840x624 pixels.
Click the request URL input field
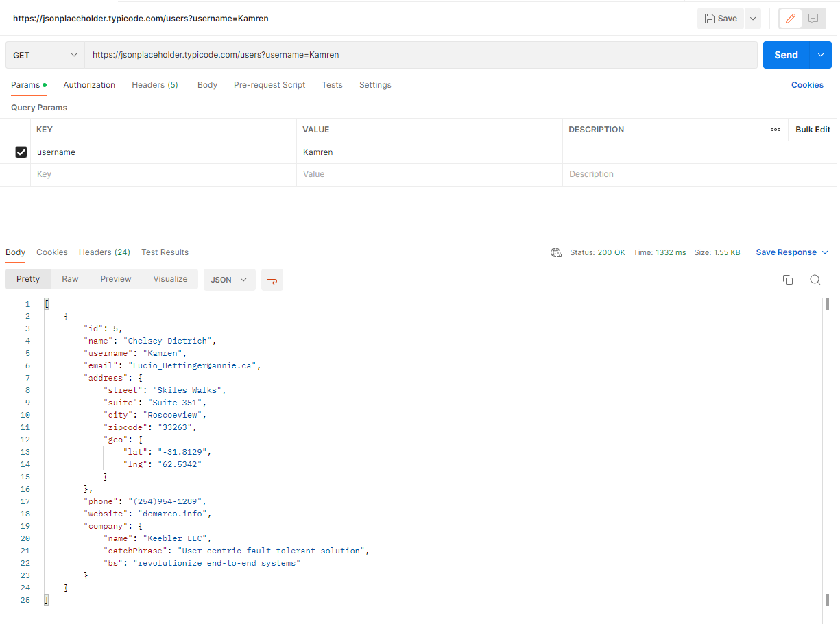[421, 55]
